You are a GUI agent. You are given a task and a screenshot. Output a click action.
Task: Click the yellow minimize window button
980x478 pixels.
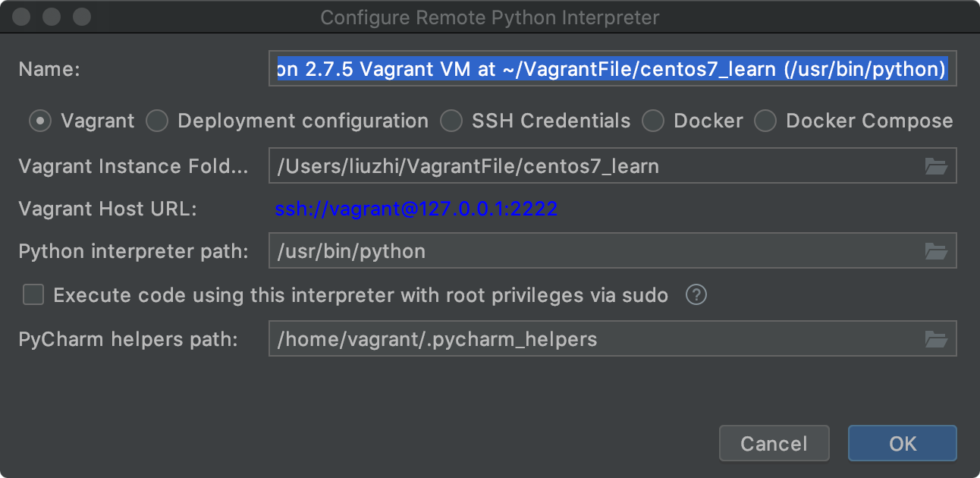click(x=51, y=17)
